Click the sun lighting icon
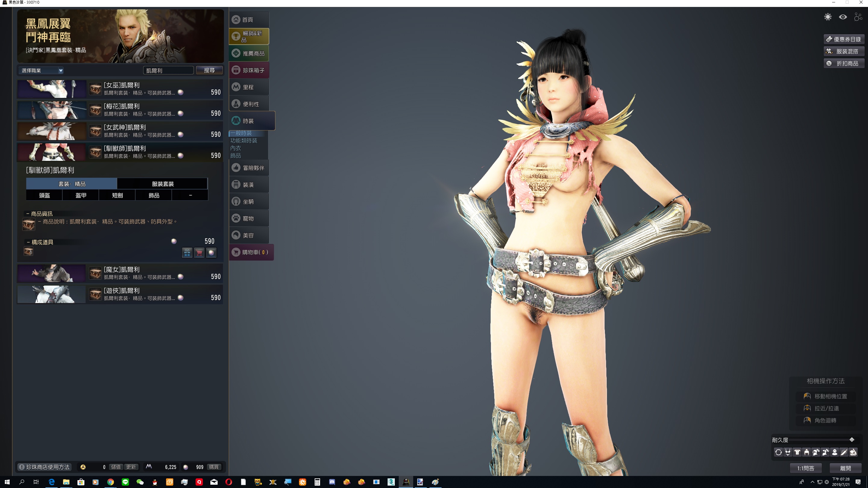Viewport: 868px width, 488px height. pos(828,17)
